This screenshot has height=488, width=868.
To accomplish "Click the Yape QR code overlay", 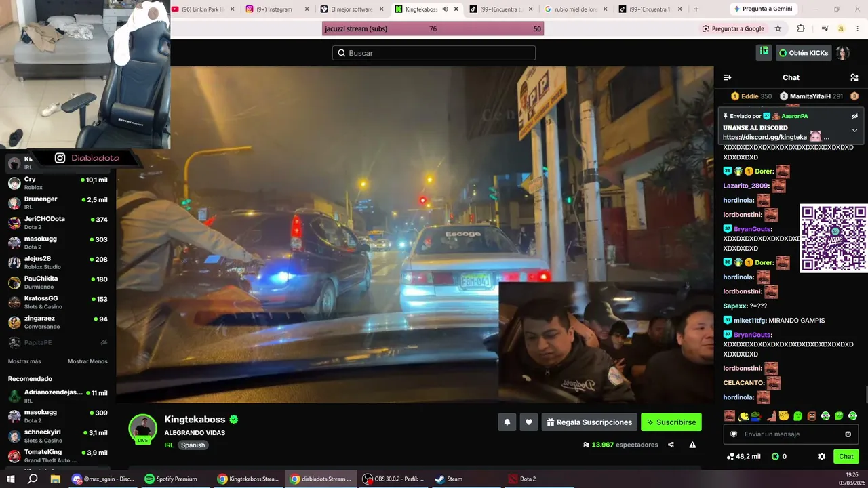I will click(x=833, y=239).
